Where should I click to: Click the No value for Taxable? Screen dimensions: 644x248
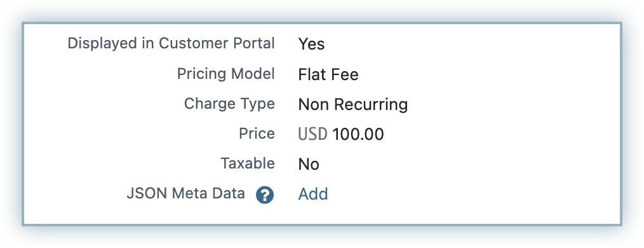pos(309,164)
